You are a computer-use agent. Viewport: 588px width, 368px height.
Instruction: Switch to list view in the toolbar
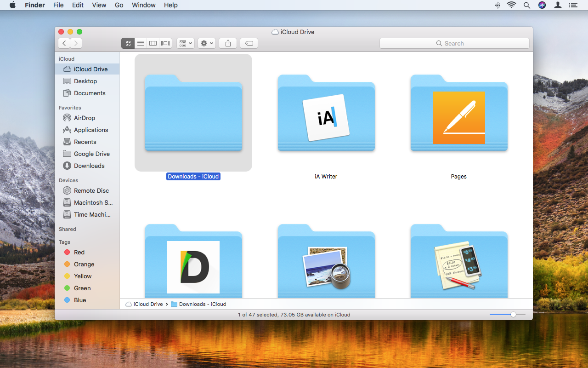(141, 43)
